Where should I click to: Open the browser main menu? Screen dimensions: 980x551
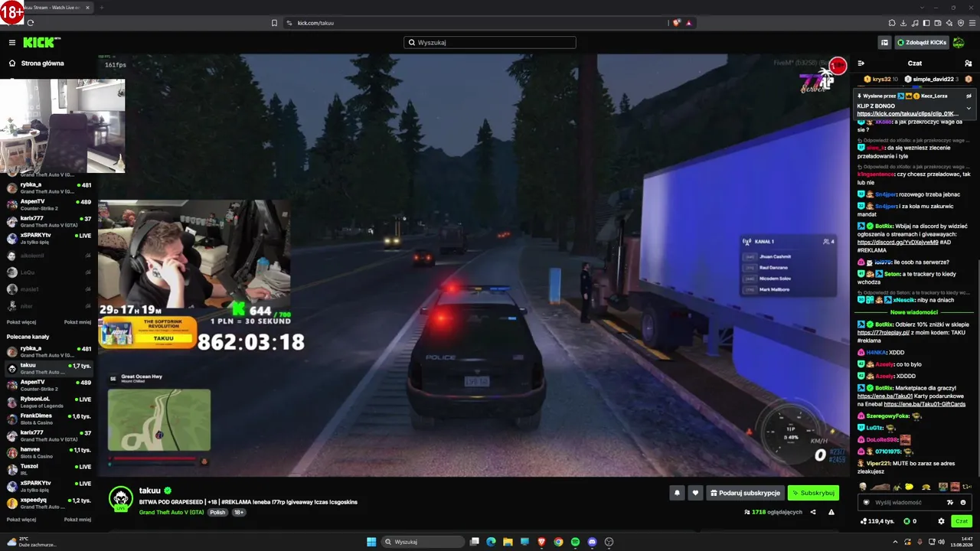972,23
